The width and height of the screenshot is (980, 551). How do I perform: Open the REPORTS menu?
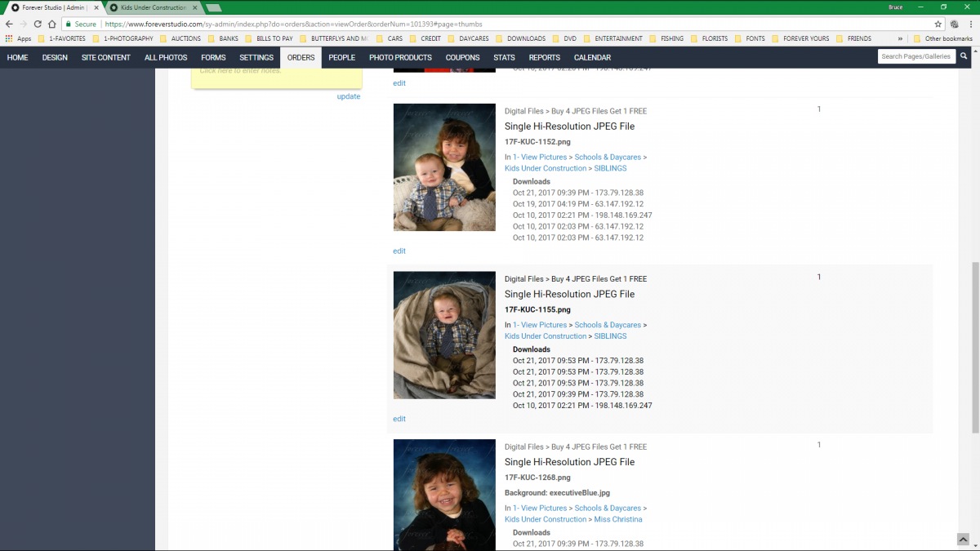[544, 57]
